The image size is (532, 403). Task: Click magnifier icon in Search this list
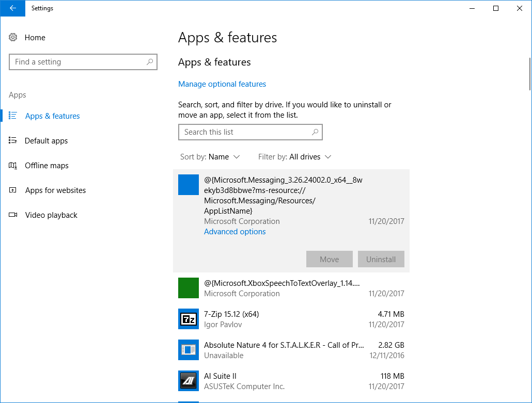pos(315,132)
